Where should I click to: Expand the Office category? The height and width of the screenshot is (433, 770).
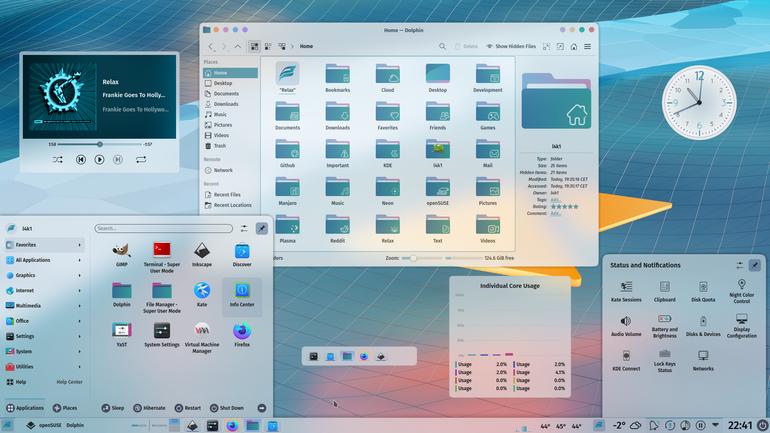(44, 321)
